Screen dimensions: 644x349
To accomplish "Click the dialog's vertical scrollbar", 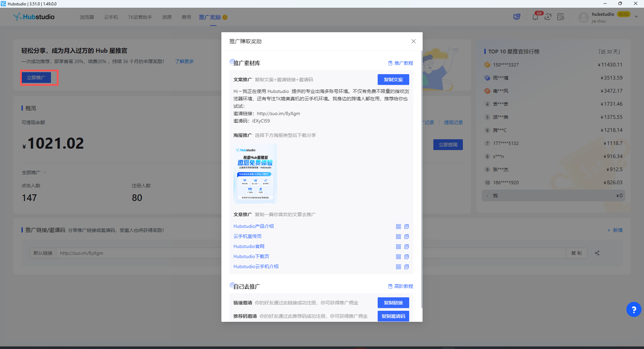I will coord(421,179).
